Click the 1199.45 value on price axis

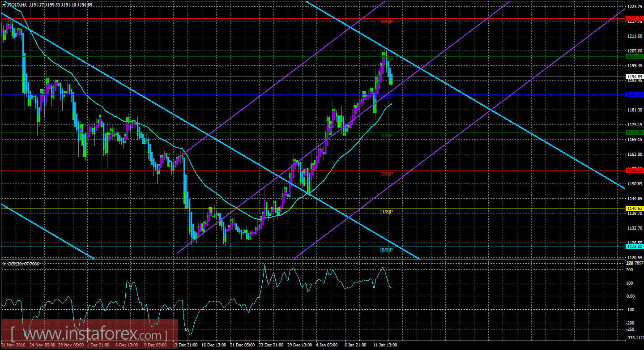coord(635,66)
